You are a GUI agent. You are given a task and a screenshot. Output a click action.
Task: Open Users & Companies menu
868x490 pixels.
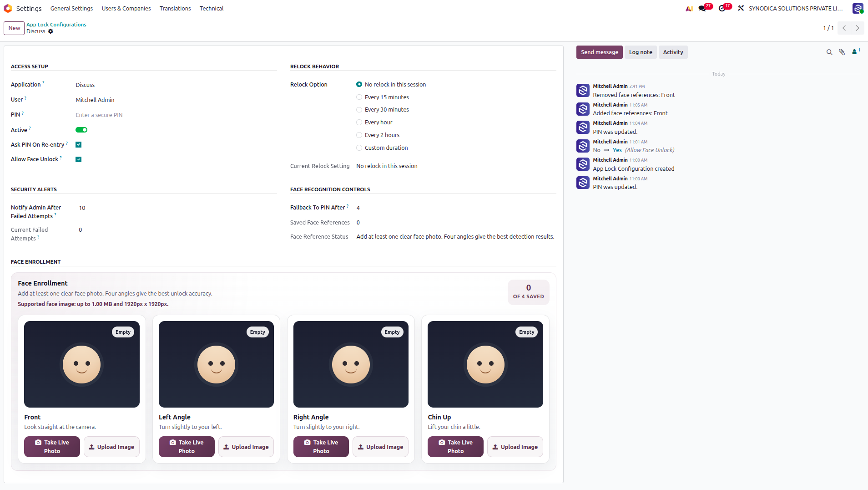pyautogui.click(x=126, y=8)
